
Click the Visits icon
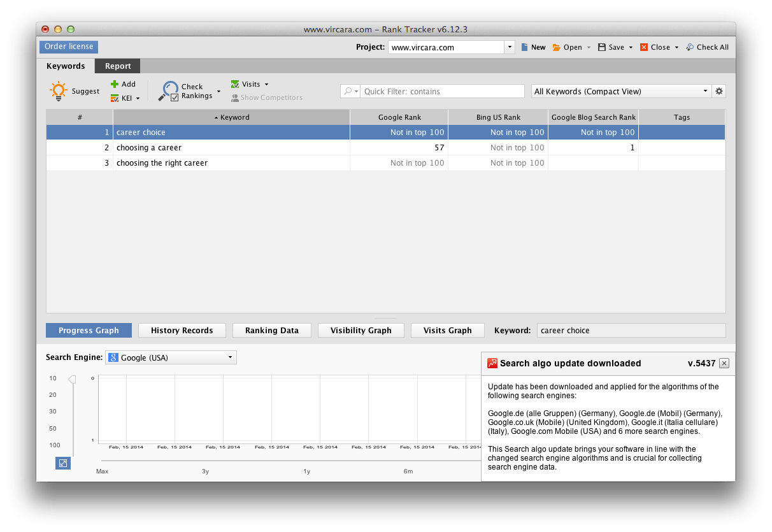[x=235, y=84]
